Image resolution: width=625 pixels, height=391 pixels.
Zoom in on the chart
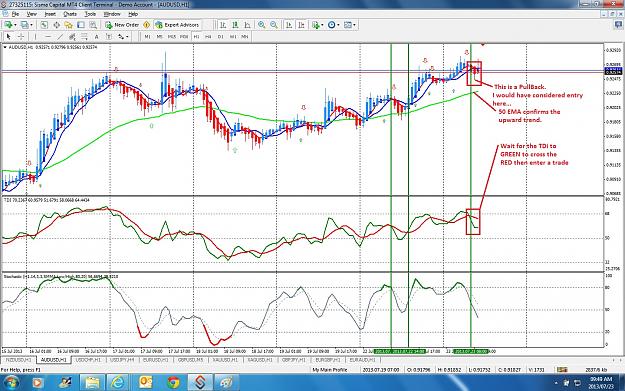pos(261,25)
